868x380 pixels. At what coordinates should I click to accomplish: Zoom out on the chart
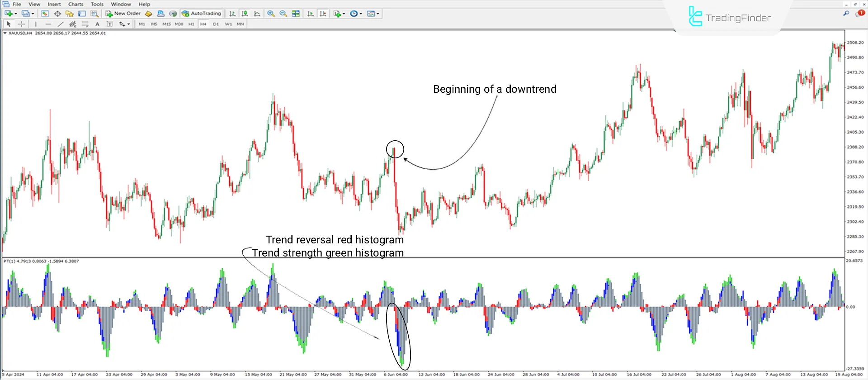(x=283, y=14)
